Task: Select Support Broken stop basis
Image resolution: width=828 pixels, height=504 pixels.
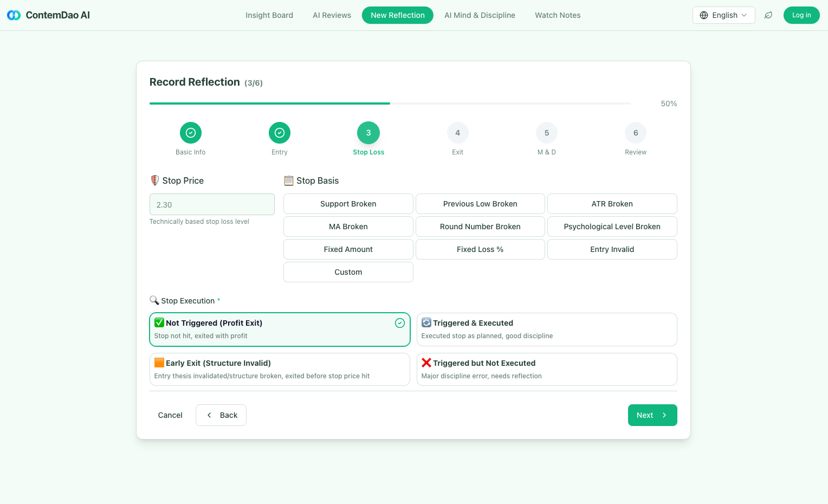Action: (x=348, y=204)
